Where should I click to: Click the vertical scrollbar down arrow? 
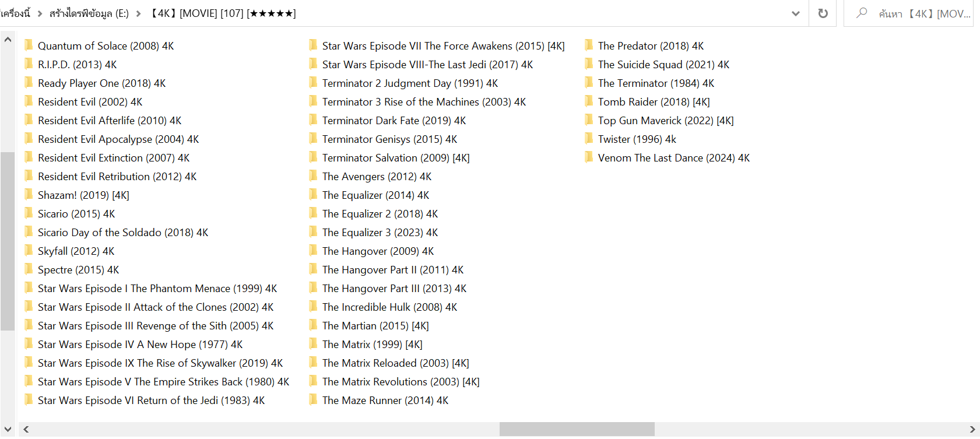point(8,430)
